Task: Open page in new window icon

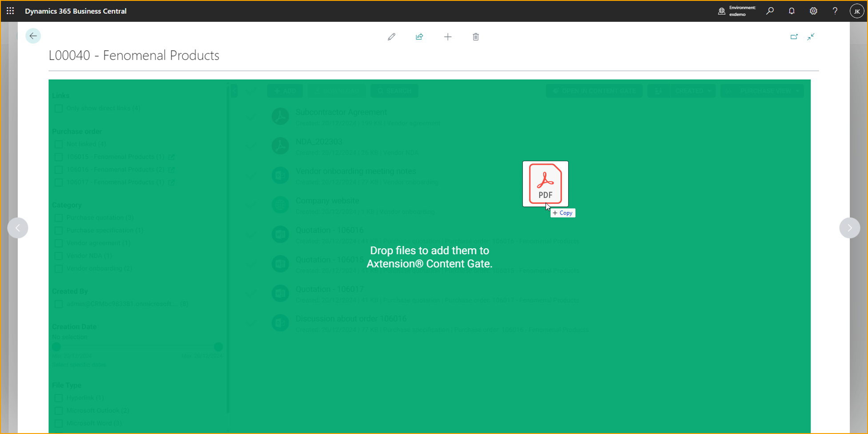Action: tap(794, 37)
